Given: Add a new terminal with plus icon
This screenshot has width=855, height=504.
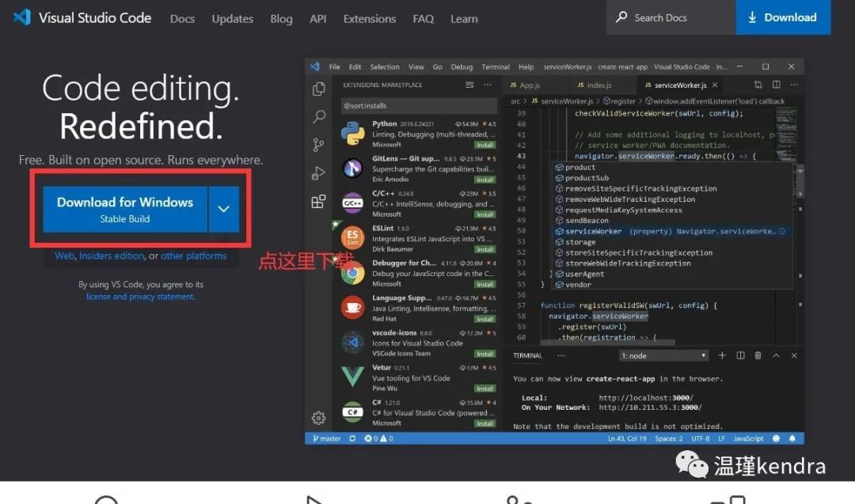Looking at the screenshot, I should [722, 355].
